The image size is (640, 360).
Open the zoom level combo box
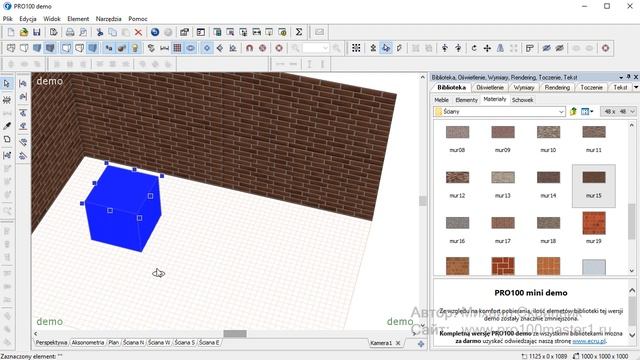316,48
